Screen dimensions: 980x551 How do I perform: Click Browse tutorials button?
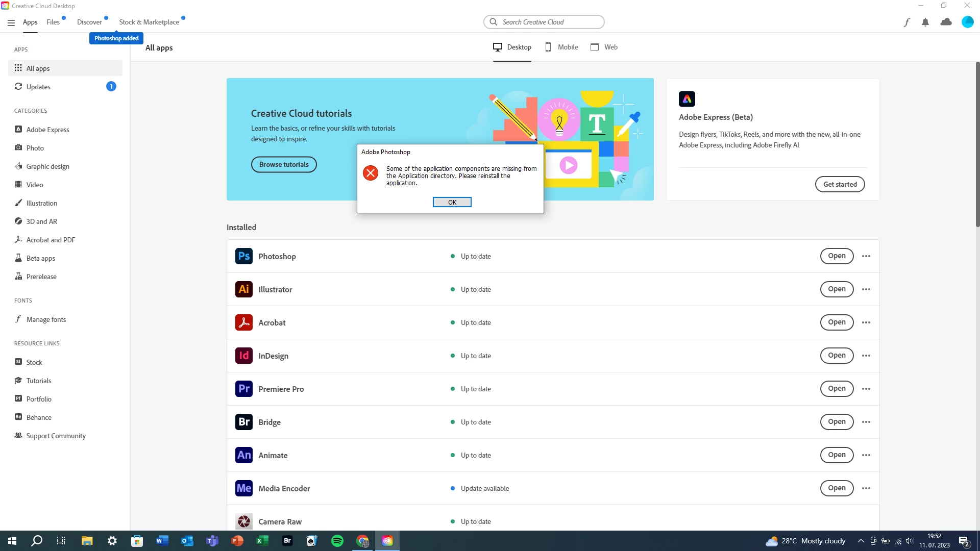tap(284, 164)
